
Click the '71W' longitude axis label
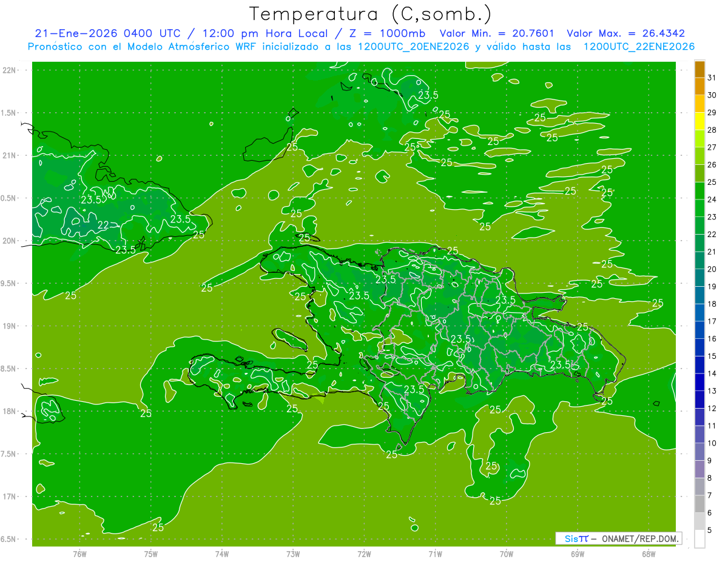coord(435,554)
